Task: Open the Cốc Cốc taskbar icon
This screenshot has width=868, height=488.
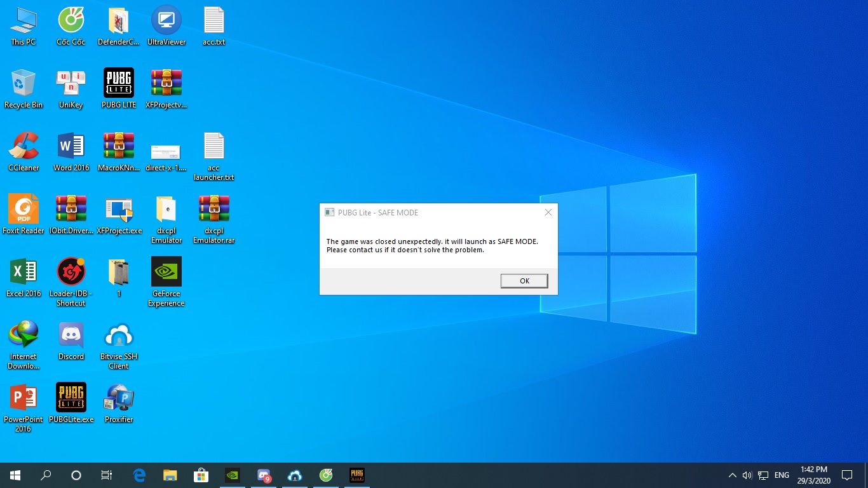Action: [325, 475]
